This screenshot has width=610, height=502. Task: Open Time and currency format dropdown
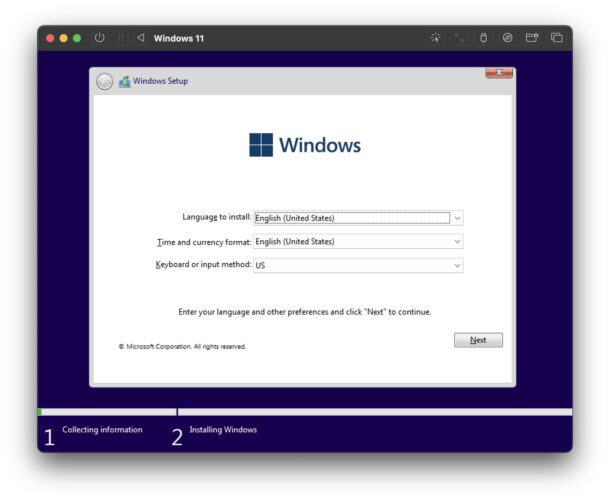click(x=457, y=242)
